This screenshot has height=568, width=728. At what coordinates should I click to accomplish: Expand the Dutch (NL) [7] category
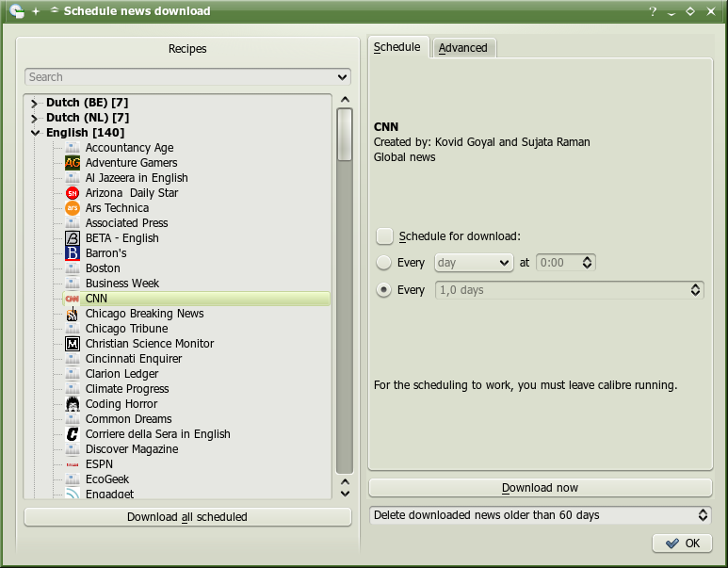coord(34,118)
